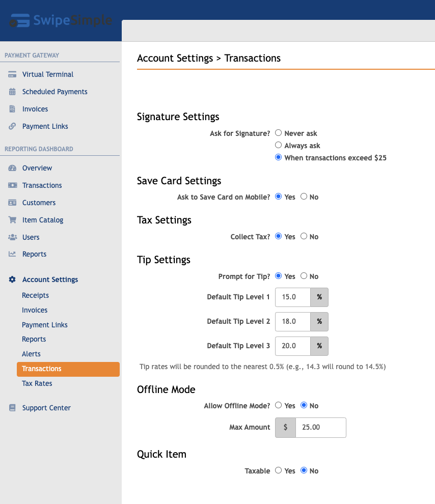
Task: Click the Account Settings gear icon
Action: coord(12,279)
